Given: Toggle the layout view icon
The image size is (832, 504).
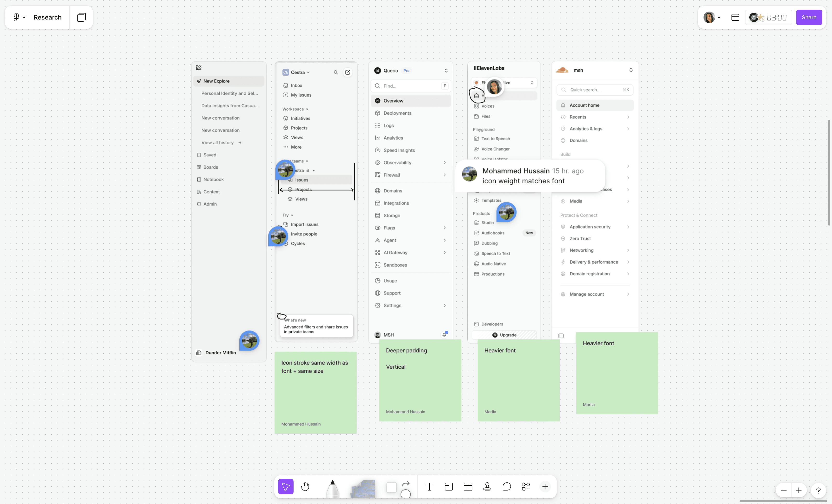Looking at the screenshot, I should 735,18.
